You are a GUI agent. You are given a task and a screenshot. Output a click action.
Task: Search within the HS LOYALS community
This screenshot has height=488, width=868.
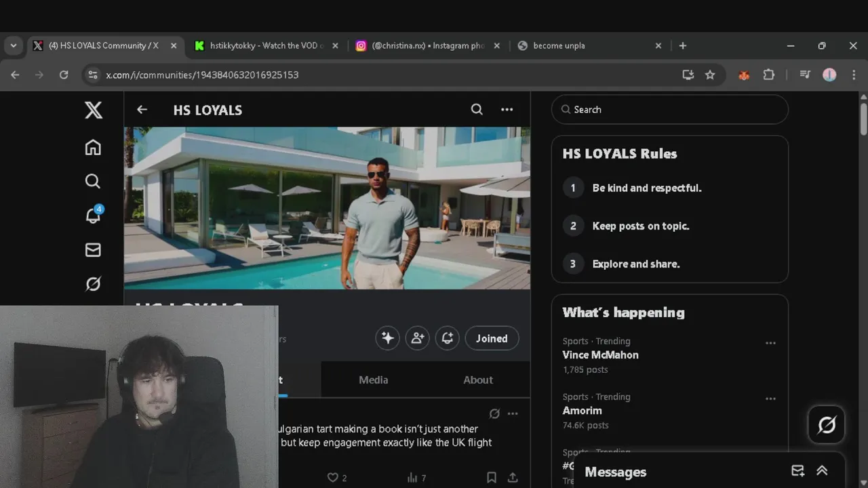pos(477,110)
